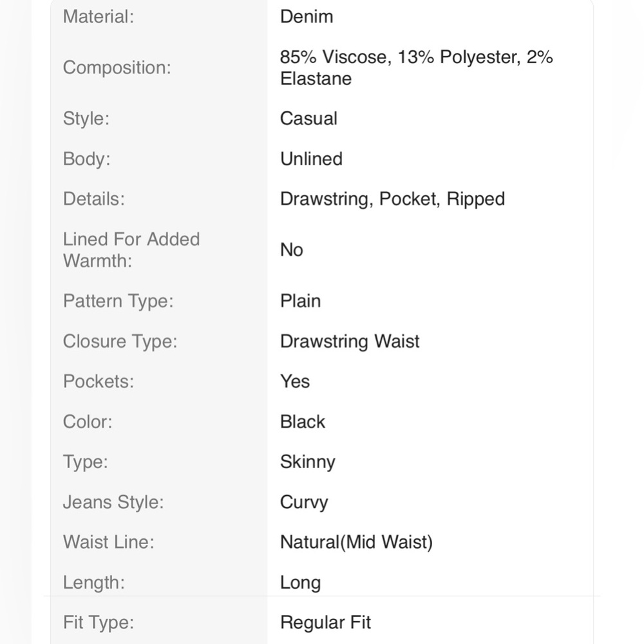Click the Drawstring Waist closure value
644x644 pixels.
click(x=350, y=341)
